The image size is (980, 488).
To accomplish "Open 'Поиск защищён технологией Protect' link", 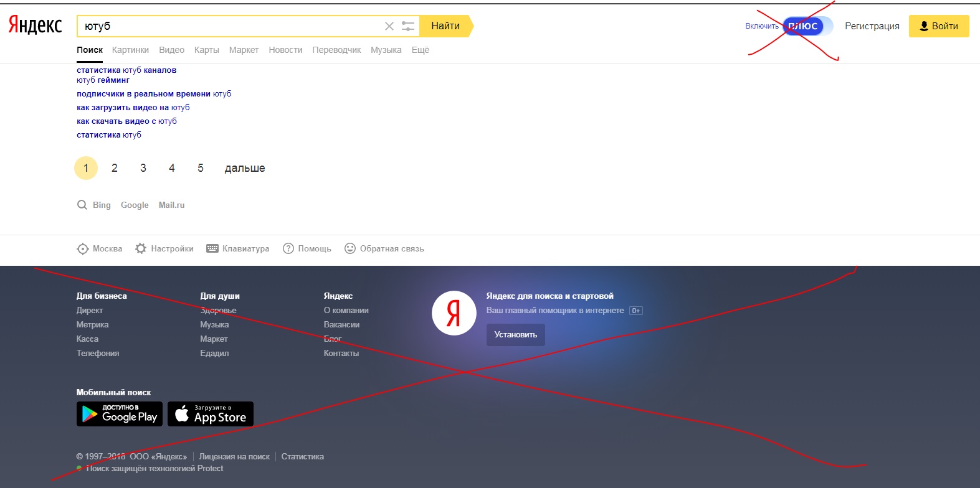I will 155,468.
